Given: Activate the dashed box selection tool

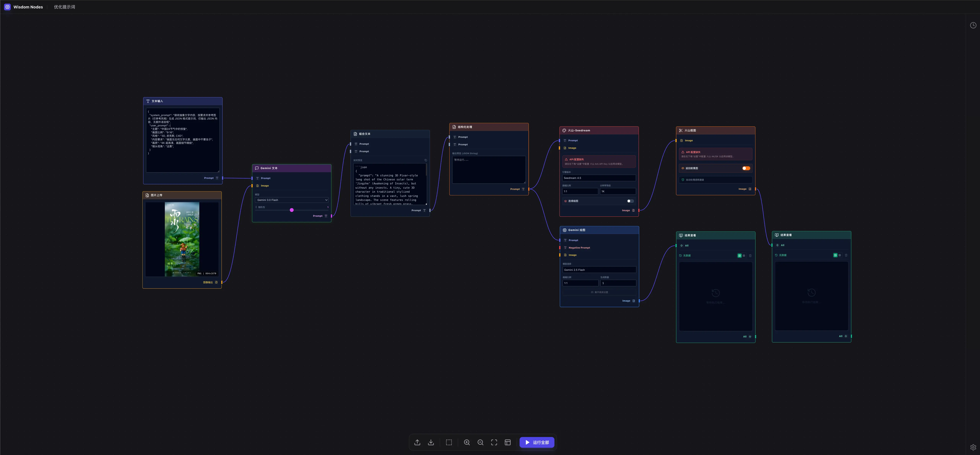Looking at the screenshot, I should (x=449, y=442).
